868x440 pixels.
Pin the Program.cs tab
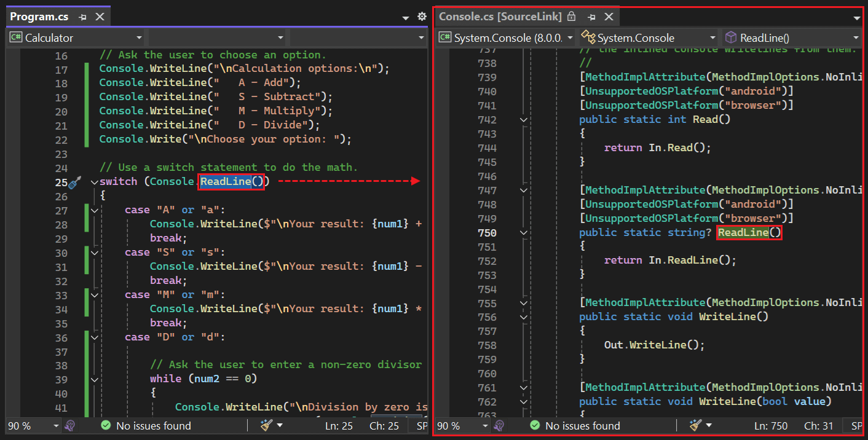(x=83, y=17)
